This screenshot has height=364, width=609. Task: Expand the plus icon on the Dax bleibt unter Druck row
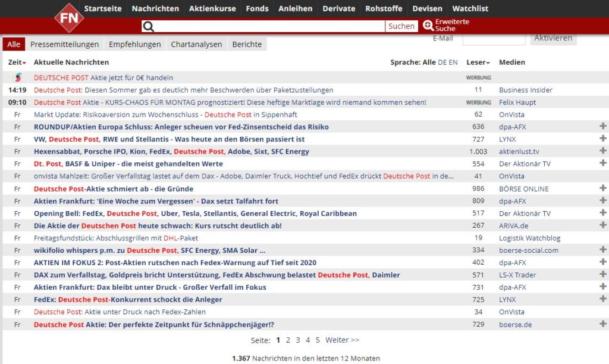tap(603, 287)
